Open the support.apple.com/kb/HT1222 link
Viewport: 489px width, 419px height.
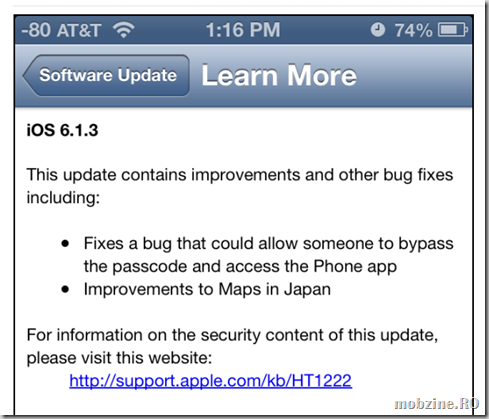[211, 381]
